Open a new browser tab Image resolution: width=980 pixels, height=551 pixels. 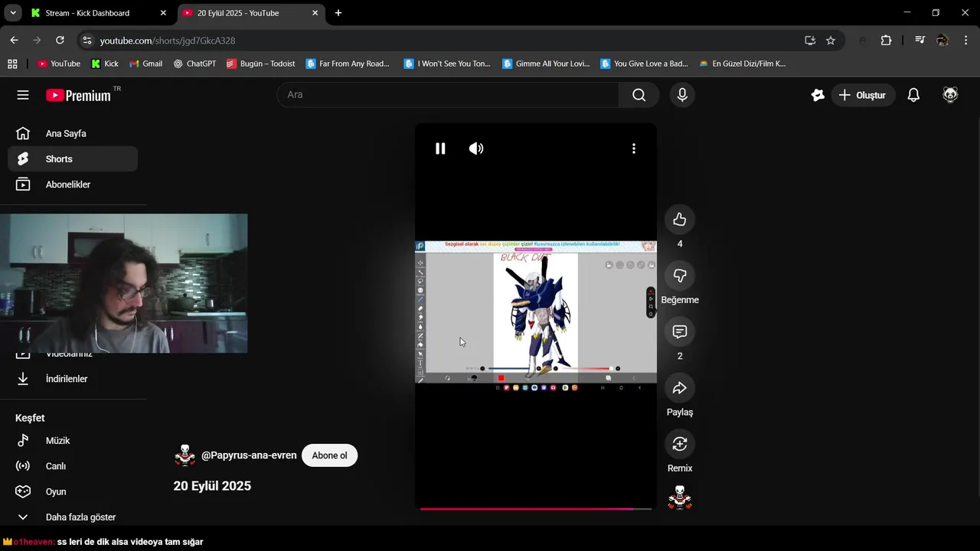(x=338, y=13)
